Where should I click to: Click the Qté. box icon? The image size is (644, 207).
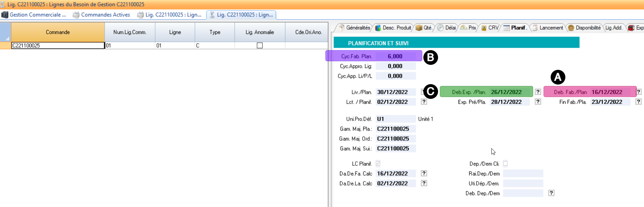click(x=419, y=28)
